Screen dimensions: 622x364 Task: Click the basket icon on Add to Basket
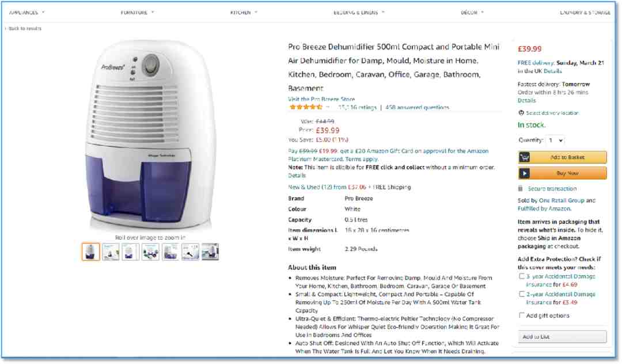click(x=525, y=157)
